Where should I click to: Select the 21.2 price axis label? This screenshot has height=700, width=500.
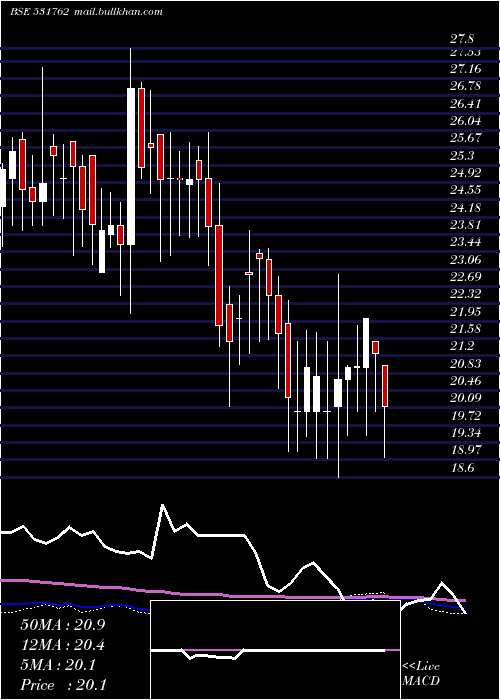point(462,346)
